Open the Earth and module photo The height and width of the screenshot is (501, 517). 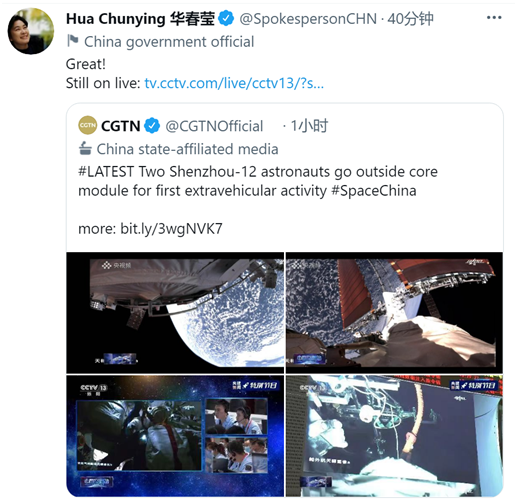coord(175,313)
